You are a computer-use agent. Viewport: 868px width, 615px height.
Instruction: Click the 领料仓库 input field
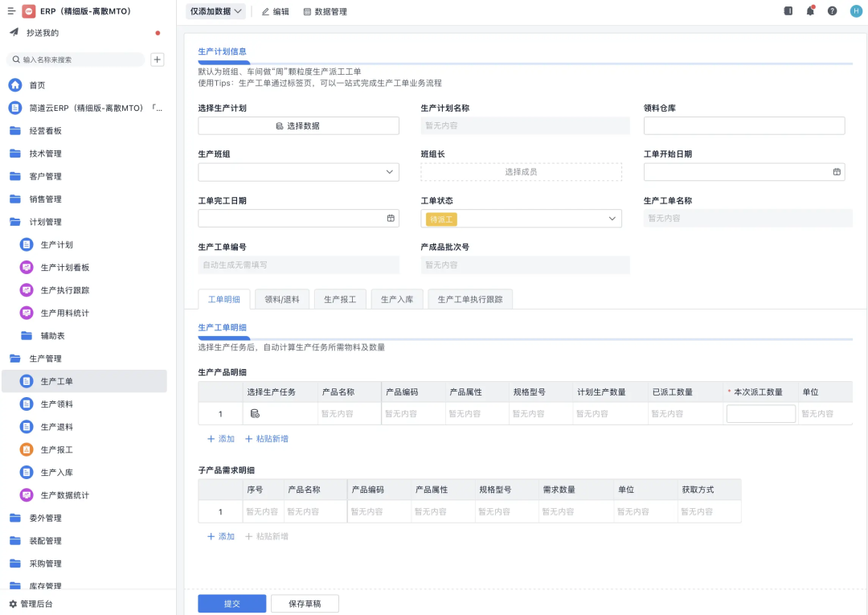click(743, 125)
